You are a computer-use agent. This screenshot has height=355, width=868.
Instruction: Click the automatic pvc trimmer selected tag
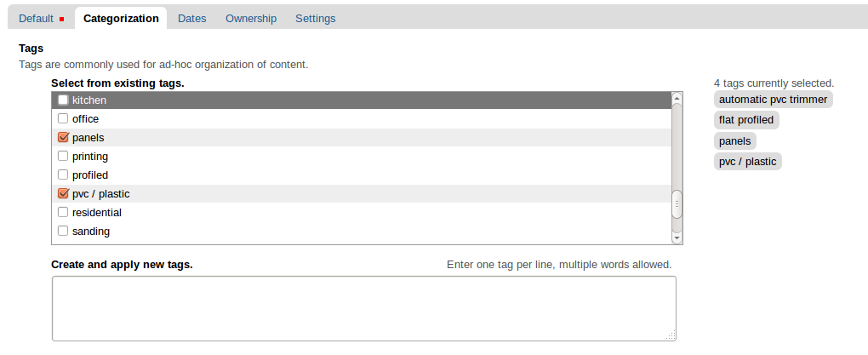[x=773, y=100]
